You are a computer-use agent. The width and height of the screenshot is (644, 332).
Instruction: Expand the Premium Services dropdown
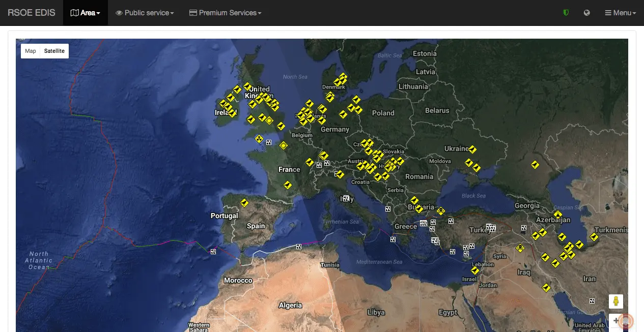(x=225, y=13)
